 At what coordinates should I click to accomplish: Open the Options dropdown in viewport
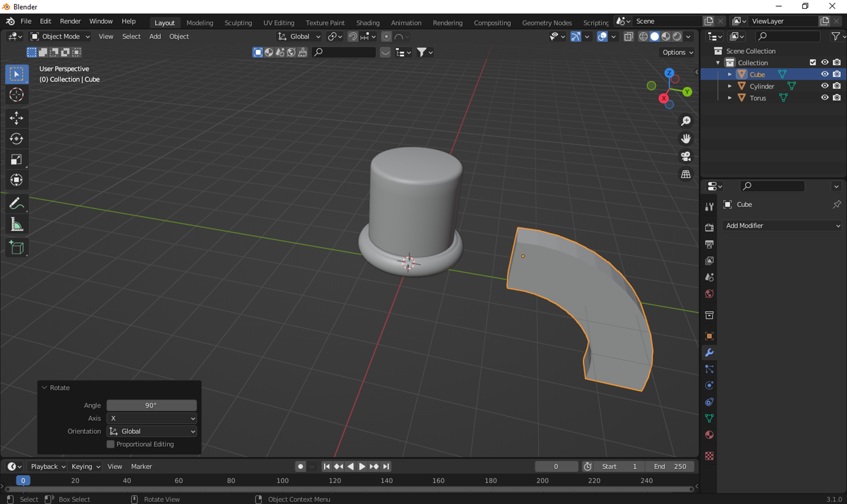(x=678, y=52)
